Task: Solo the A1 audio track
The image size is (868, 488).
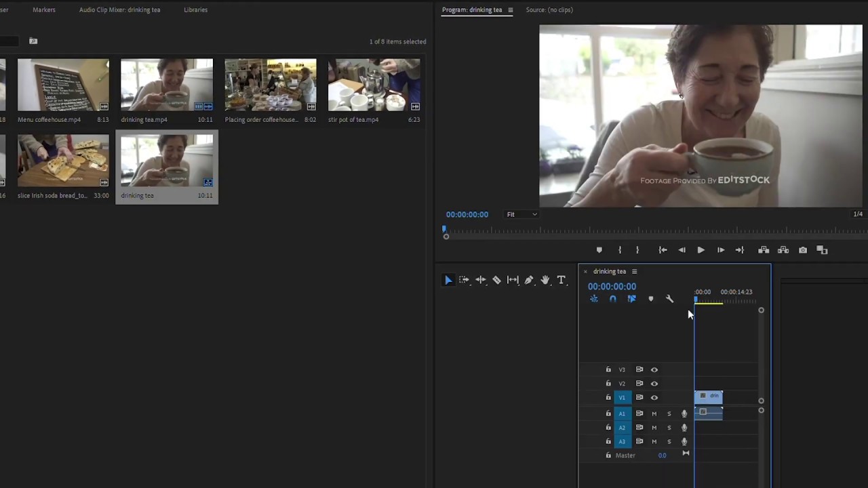Action: coord(669,413)
